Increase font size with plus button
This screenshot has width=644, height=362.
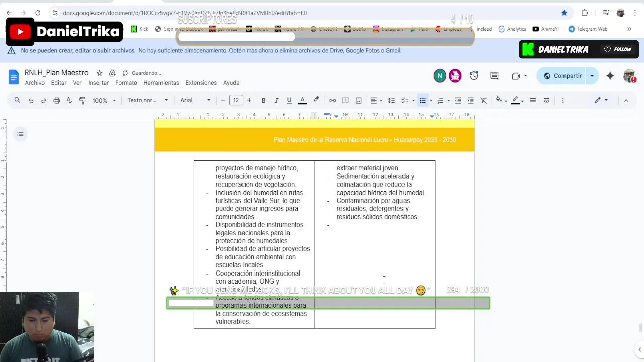(249, 100)
